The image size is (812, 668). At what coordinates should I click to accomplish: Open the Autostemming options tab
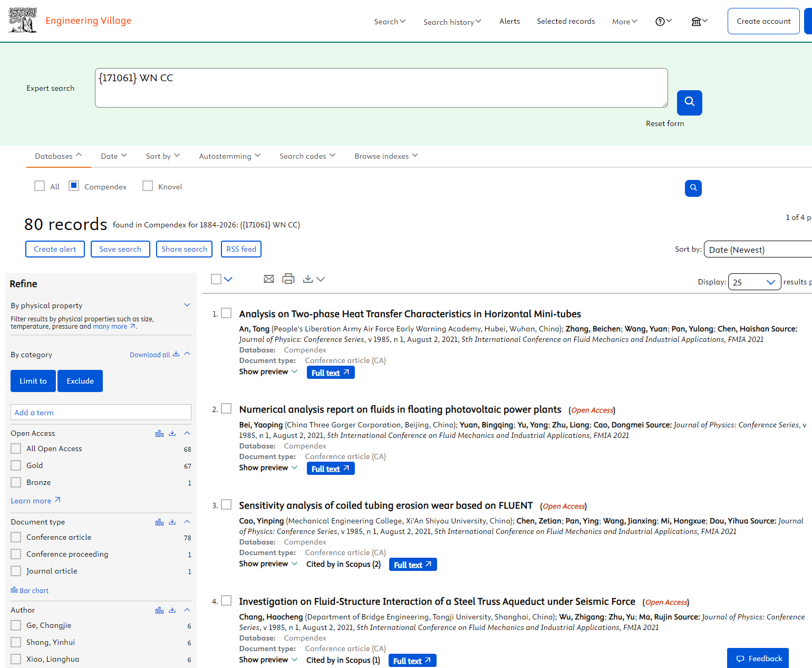(x=230, y=156)
